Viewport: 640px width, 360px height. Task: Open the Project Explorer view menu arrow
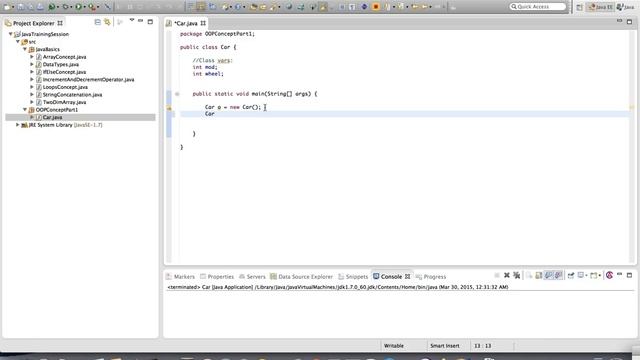[131, 20]
